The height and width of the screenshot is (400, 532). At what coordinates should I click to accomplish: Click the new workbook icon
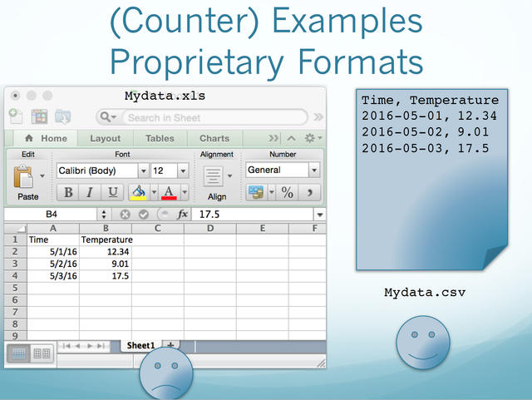16,116
